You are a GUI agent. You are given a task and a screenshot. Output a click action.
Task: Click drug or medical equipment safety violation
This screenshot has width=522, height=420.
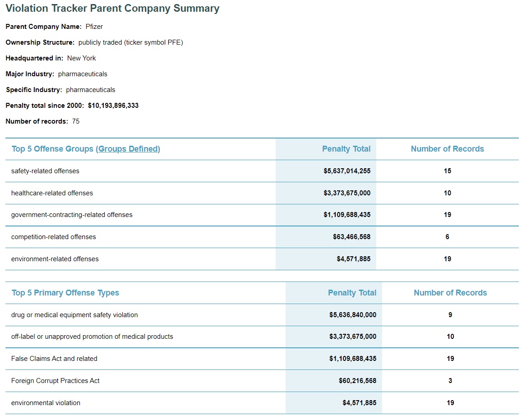tap(74, 315)
